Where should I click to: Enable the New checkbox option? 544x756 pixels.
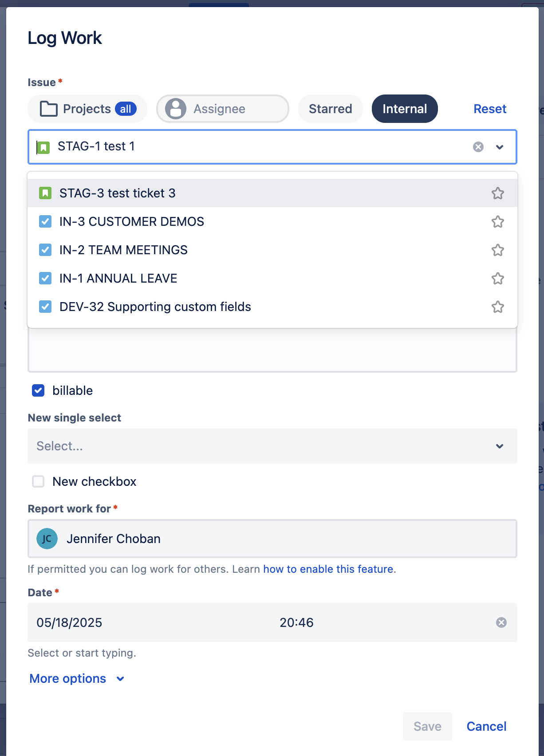coord(39,481)
